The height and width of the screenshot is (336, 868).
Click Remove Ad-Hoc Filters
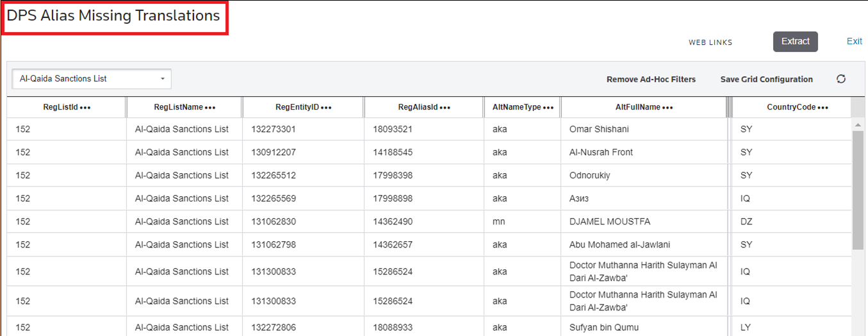tap(651, 80)
